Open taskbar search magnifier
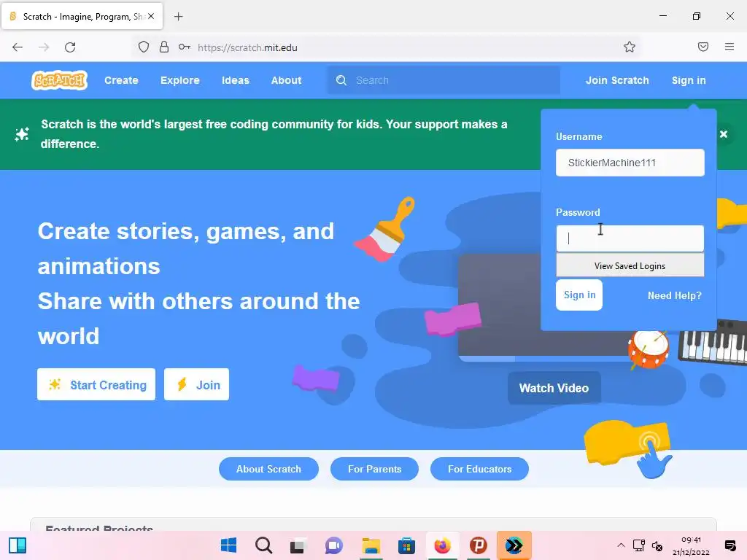 click(x=263, y=545)
